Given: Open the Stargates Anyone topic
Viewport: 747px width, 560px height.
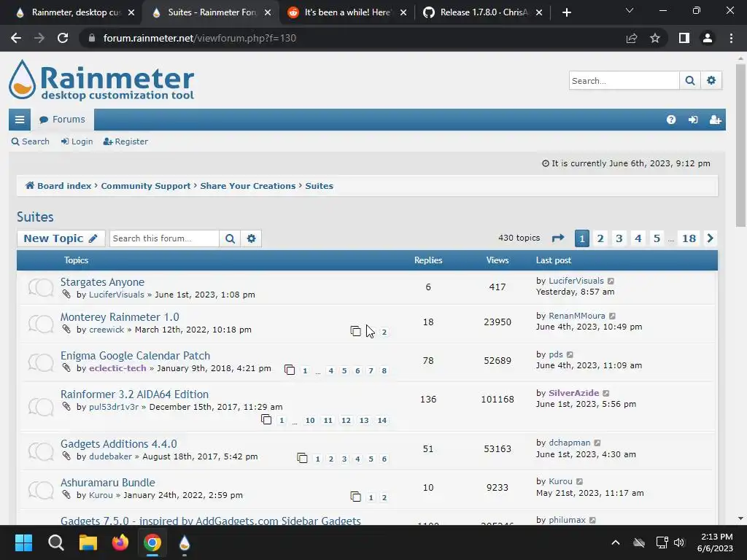Looking at the screenshot, I should (x=102, y=282).
